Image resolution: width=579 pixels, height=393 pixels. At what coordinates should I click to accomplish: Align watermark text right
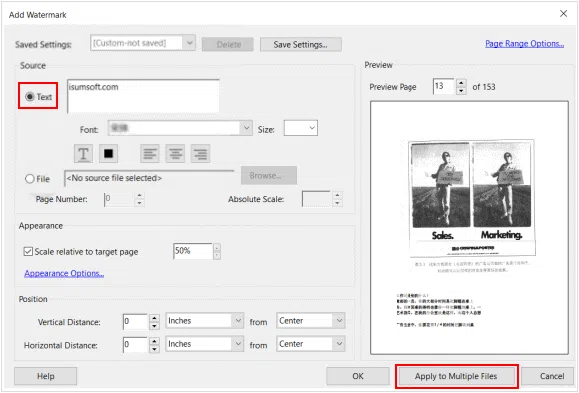coord(200,153)
